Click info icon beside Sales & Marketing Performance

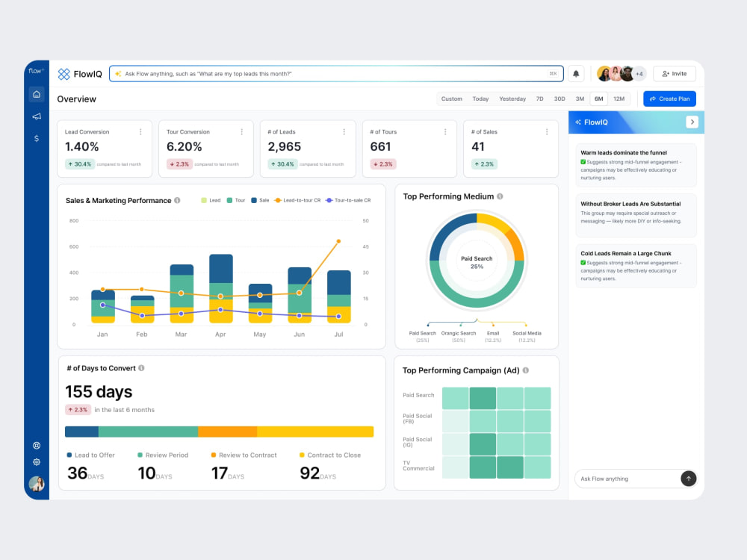(x=177, y=200)
